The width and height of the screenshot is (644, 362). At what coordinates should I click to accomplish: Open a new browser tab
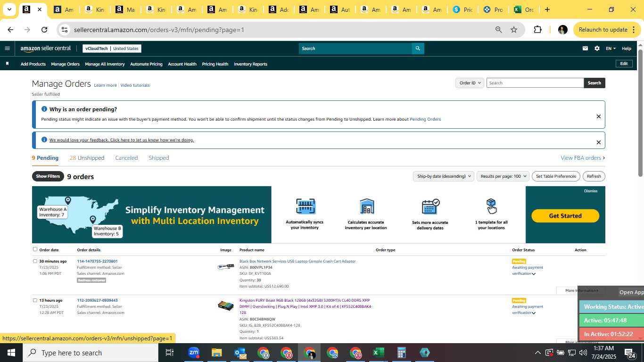click(x=547, y=9)
